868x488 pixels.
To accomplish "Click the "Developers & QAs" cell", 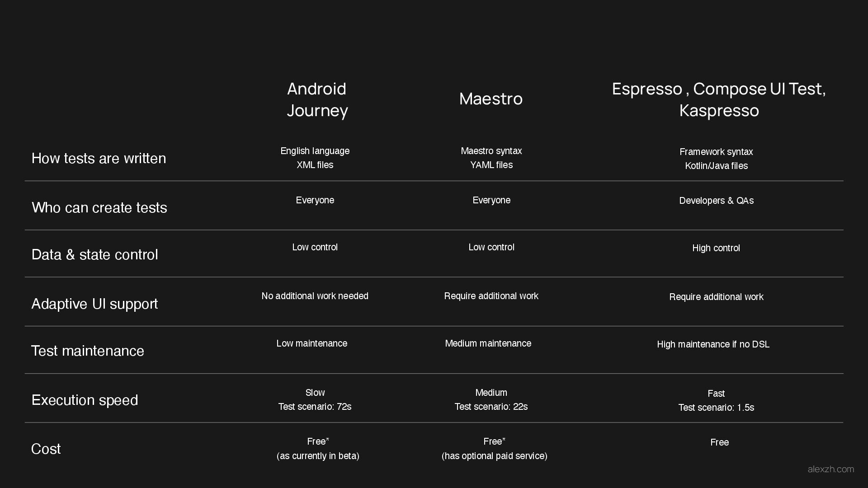I will tap(716, 201).
